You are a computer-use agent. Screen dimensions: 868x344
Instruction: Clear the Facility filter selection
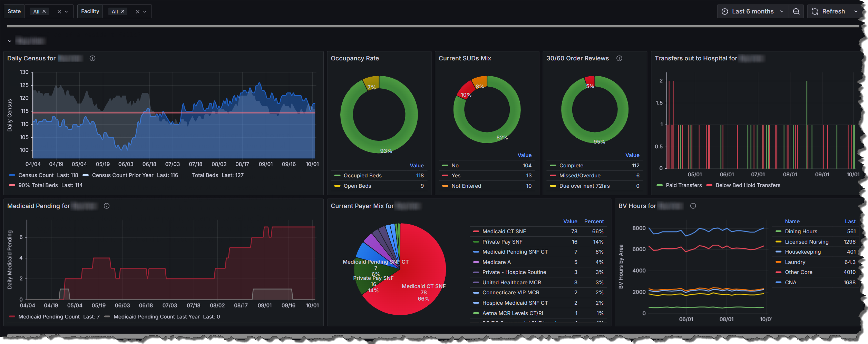click(x=137, y=12)
